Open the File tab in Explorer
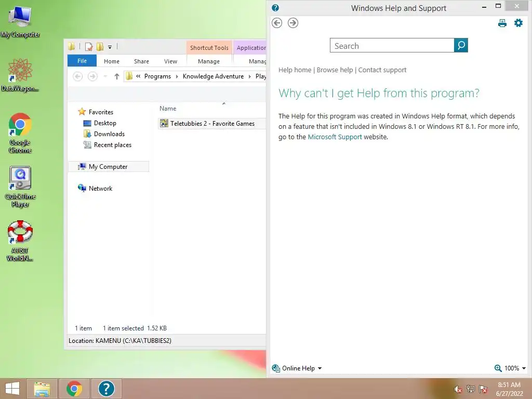The height and width of the screenshot is (399, 532). (x=82, y=61)
